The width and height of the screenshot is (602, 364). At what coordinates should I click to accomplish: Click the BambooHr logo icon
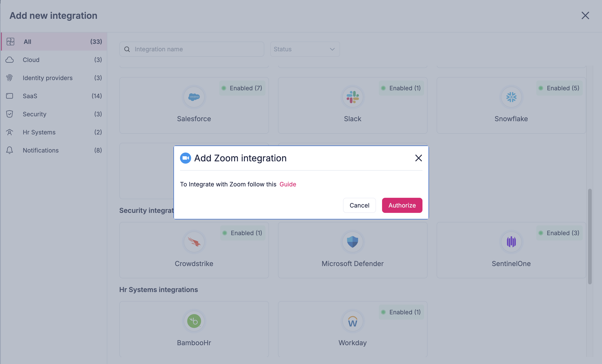pos(194,321)
